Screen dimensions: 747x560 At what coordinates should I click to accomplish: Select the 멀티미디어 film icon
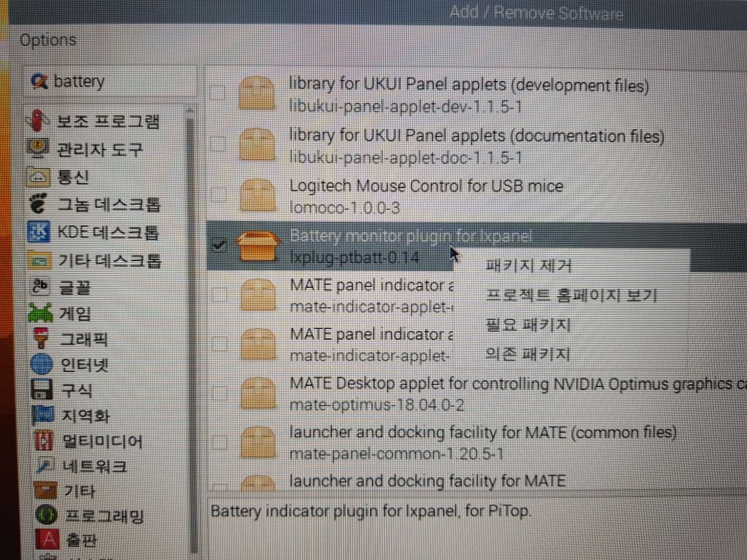(x=44, y=440)
